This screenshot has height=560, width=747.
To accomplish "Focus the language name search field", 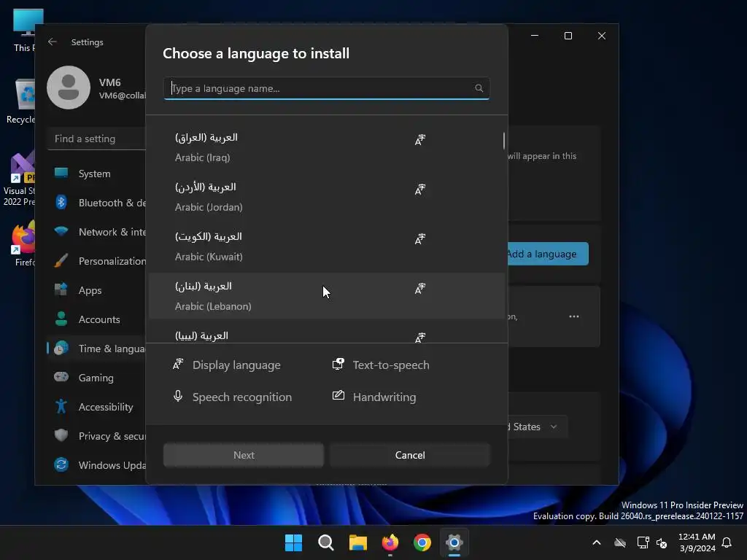I will point(326,88).
